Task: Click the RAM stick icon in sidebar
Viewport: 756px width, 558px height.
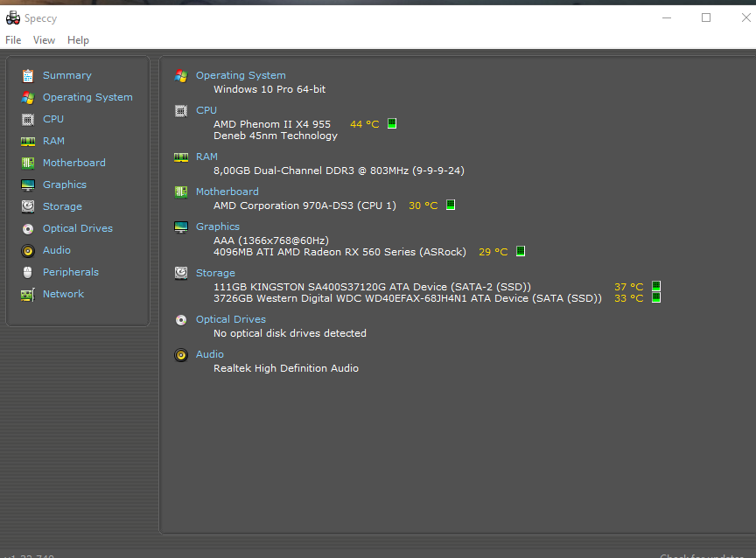Action: pyautogui.click(x=28, y=141)
